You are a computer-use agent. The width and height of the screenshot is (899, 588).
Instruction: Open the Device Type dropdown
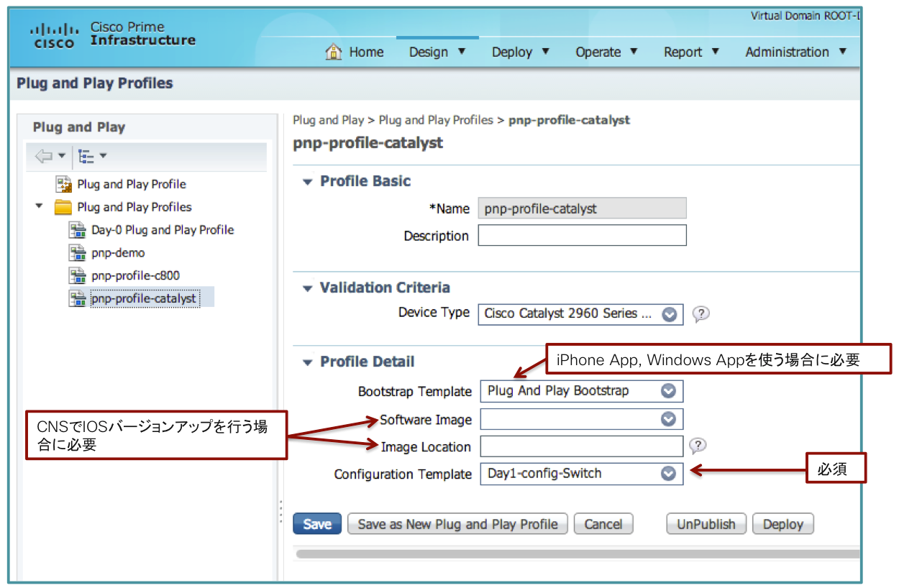pyautogui.click(x=669, y=314)
